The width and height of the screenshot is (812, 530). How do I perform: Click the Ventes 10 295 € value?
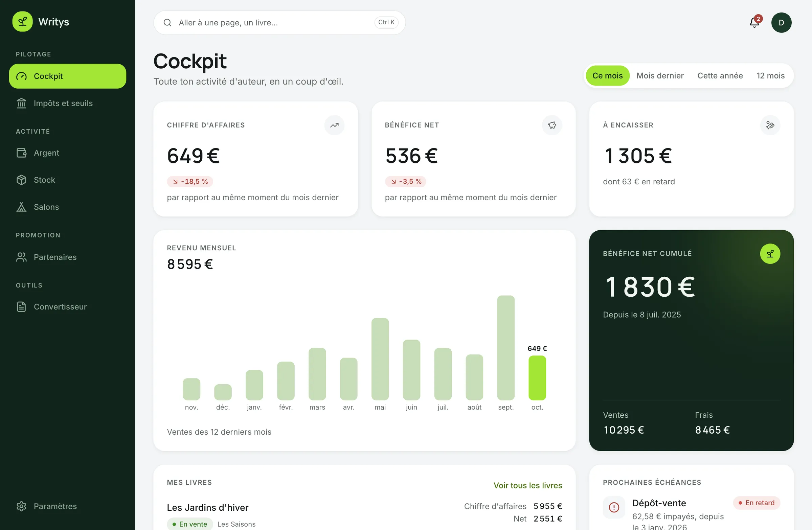624,430
